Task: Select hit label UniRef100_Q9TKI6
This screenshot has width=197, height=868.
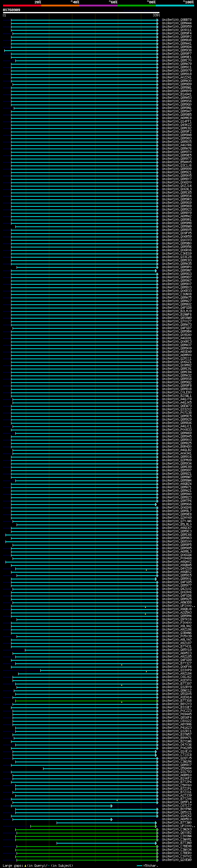Action: [176, 620]
